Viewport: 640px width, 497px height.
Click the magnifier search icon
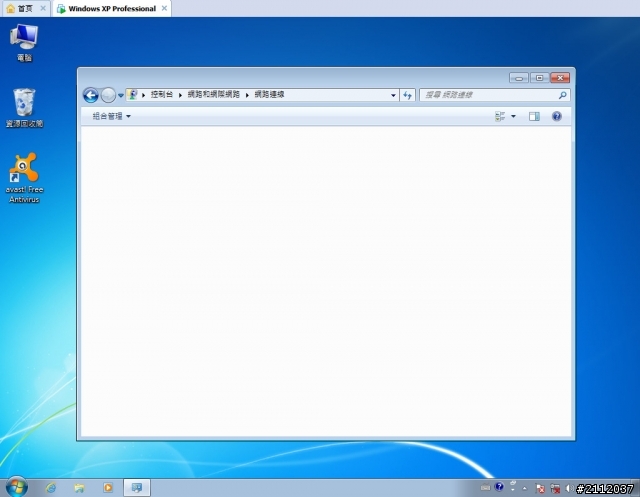(562, 95)
